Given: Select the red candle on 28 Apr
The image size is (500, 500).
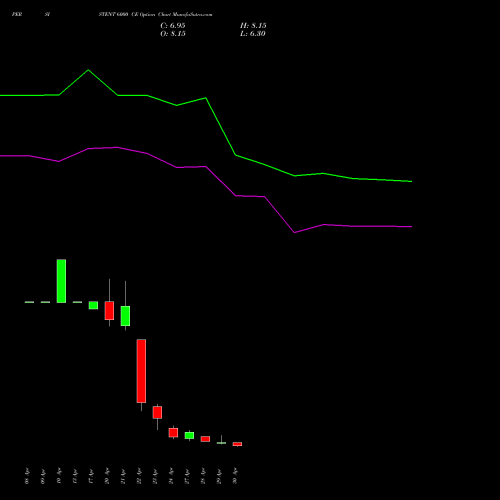Looking at the screenshot, I should [205, 439].
